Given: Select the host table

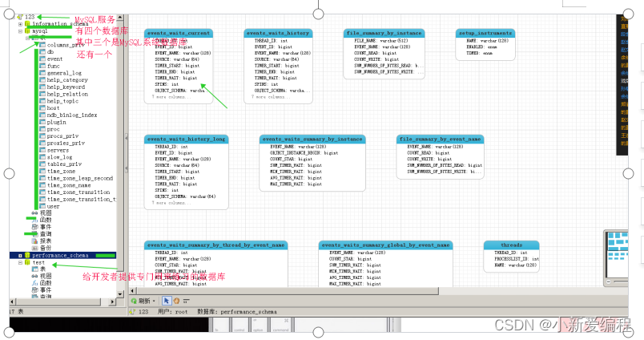Looking at the screenshot, I should pyautogui.click(x=53, y=107).
